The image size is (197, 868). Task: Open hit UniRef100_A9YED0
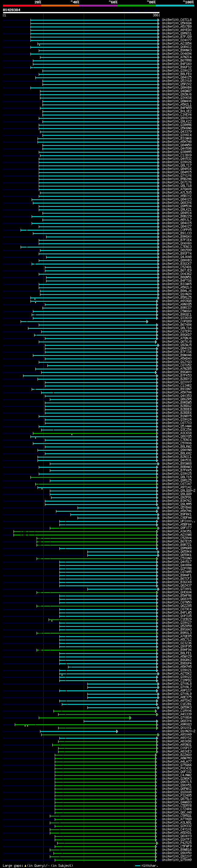[176, 30]
